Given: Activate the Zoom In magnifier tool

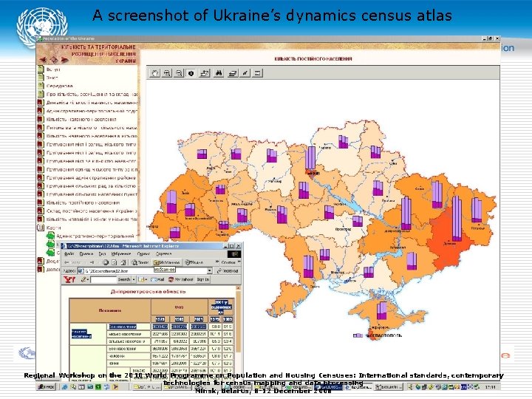Looking at the screenshot, I should [167, 73].
